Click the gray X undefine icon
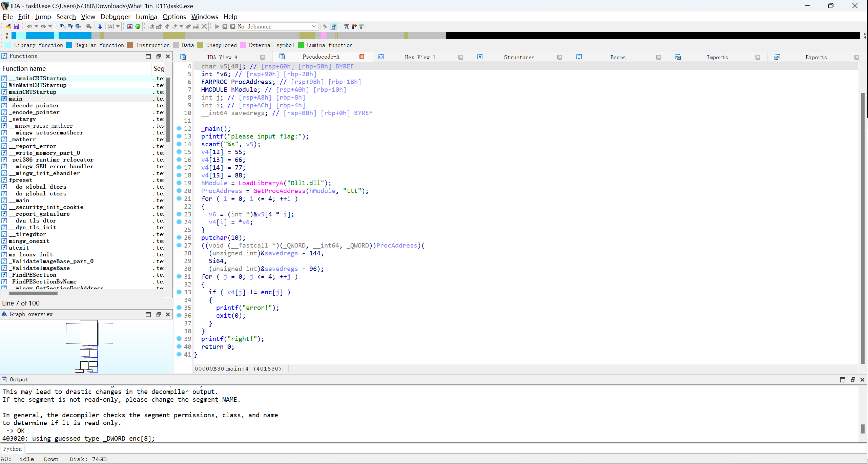This screenshot has width=868, height=464. click(204, 26)
